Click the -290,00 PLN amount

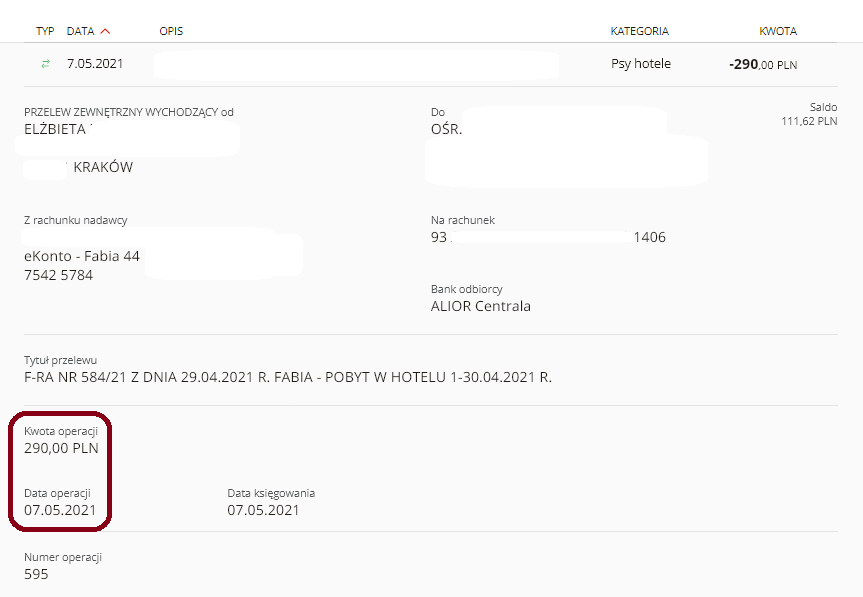click(x=763, y=64)
